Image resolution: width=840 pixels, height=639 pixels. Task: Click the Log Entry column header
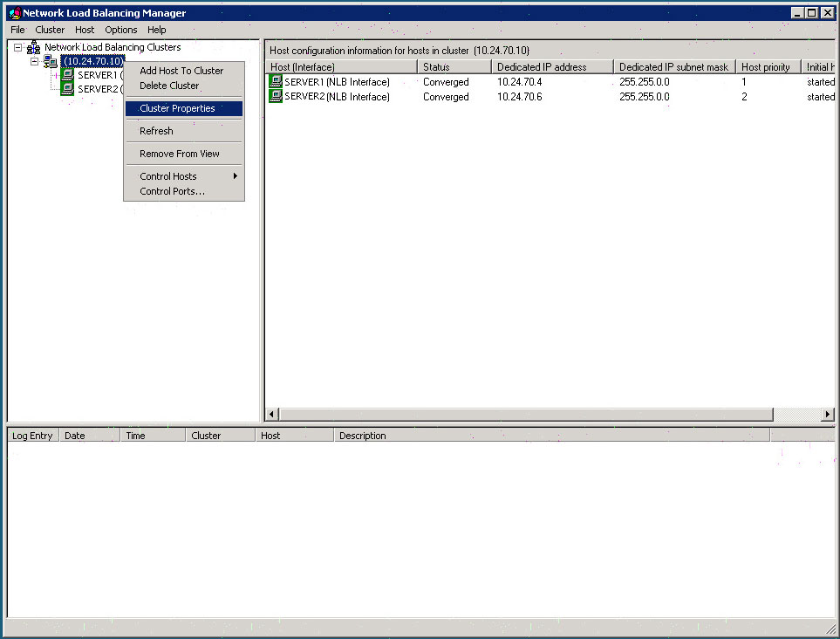click(32, 436)
